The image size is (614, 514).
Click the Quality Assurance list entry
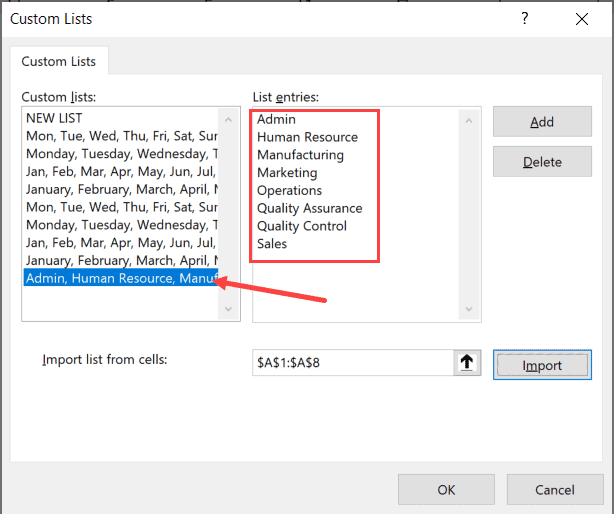click(x=309, y=208)
